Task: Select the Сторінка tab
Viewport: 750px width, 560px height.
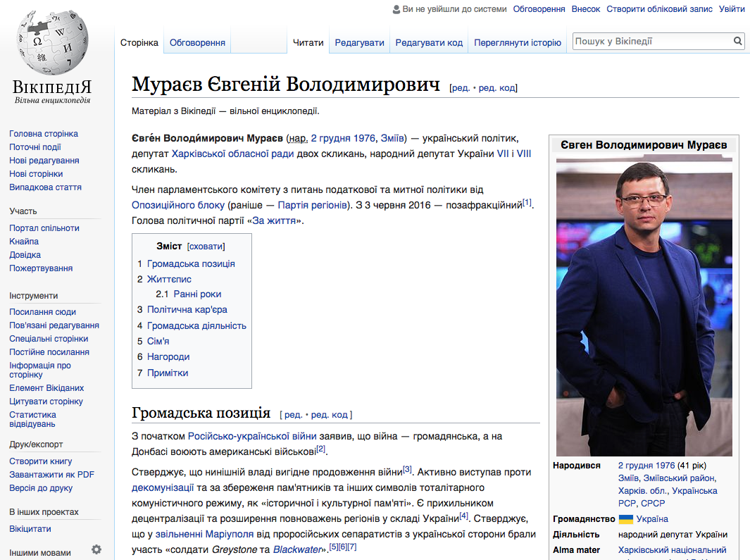Action: point(139,42)
